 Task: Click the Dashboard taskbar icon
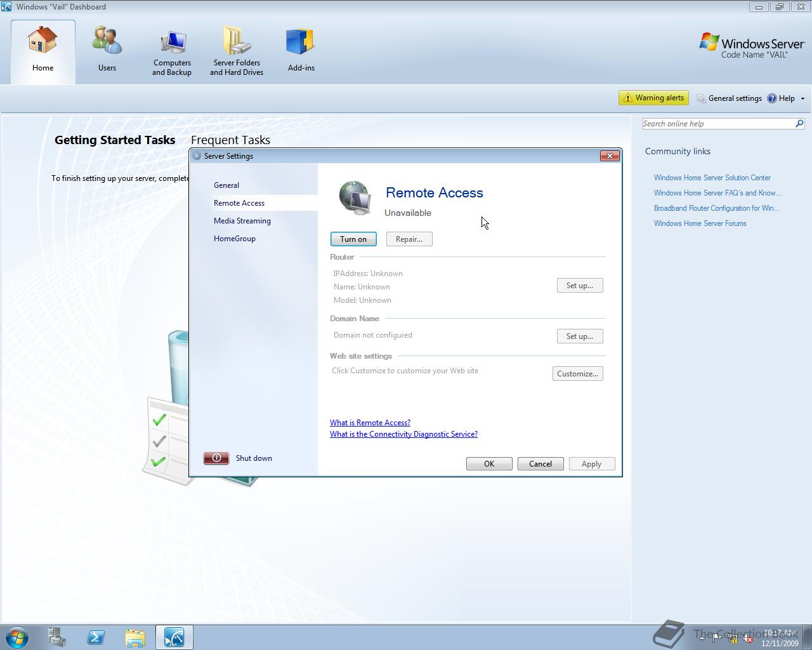pyautogui.click(x=174, y=637)
